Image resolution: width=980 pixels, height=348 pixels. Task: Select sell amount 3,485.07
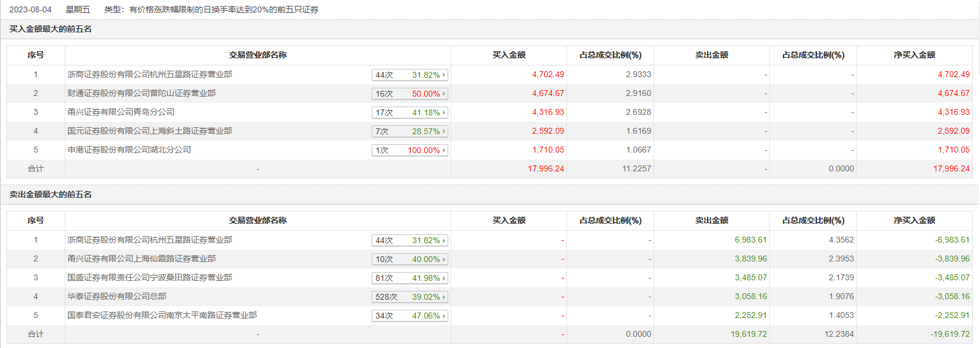pyautogui.click(x=751, y=277)
